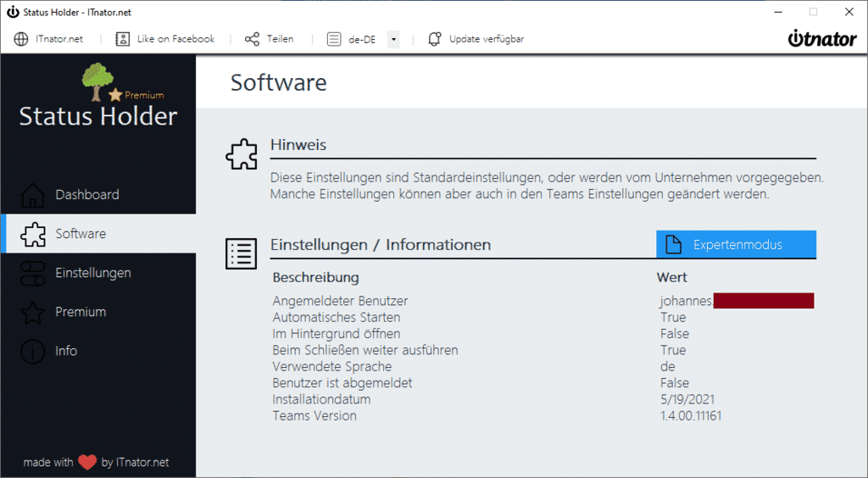Click the Teilen share button
The height and width of the screenshot is (478, 868).
click(x=280, y=39)
